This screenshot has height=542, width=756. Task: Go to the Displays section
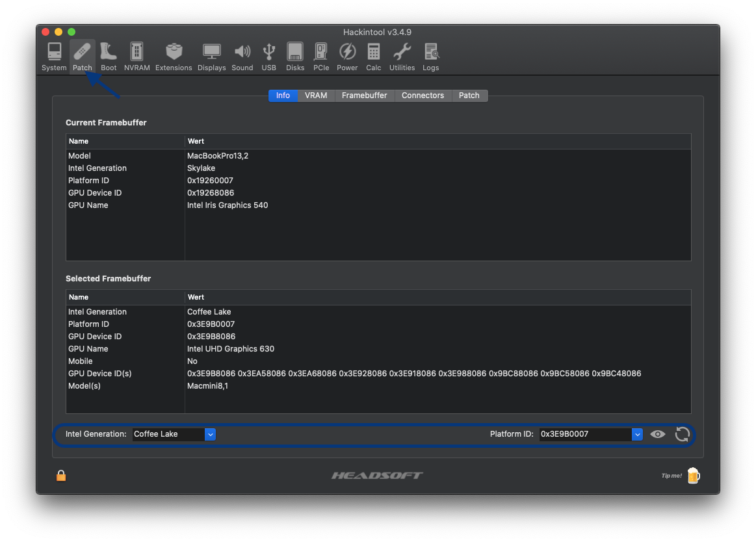211,57
